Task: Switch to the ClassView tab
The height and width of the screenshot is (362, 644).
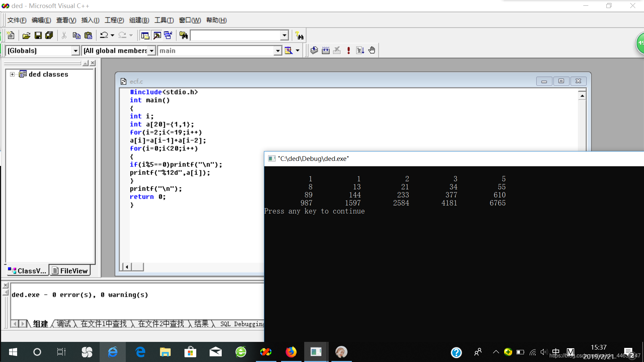Action: [x=28, y=270]
